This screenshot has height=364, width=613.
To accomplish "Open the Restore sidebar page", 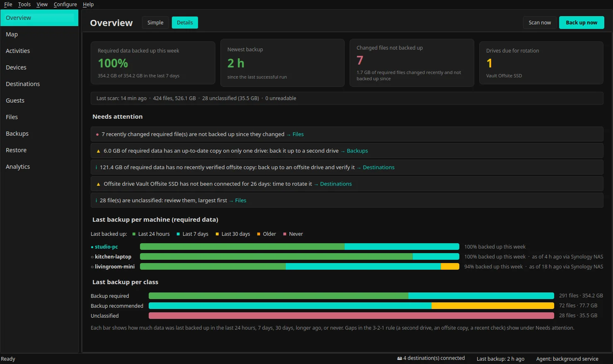I will [39, 150].
